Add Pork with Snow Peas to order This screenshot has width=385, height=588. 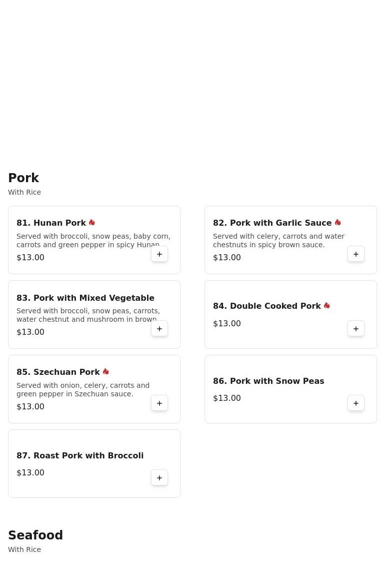[x=356, y=403]
